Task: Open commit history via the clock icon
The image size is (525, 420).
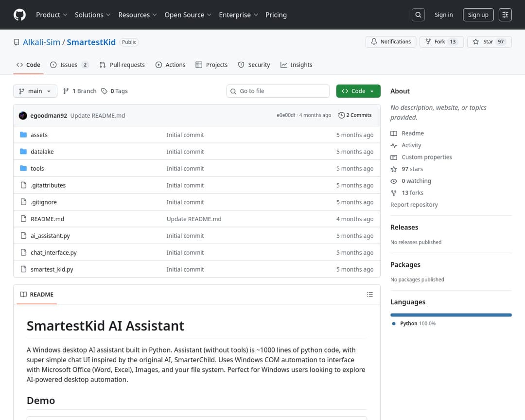Action: coord(342,115)
